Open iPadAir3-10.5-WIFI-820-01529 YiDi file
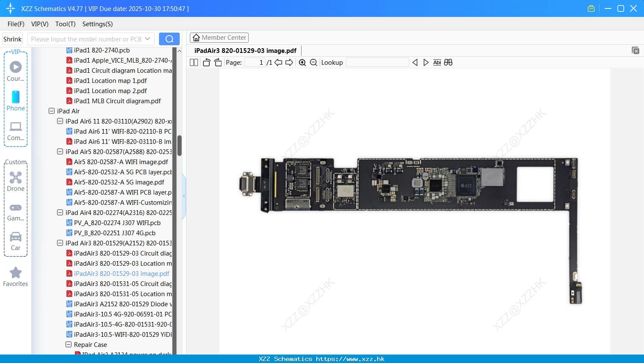The image size is (644, 363). (123, 335)
